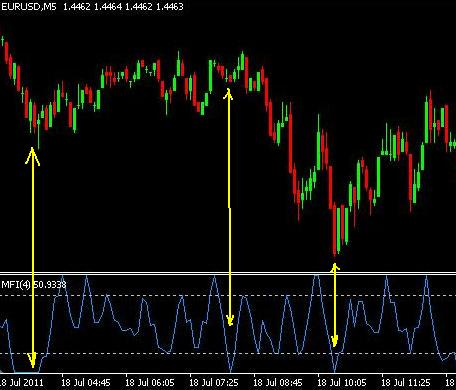Viewport: 456px width, 390px height.
Task: Click the 8 Jul 2011 date label
Action: pyautogui.click(x=22, y=382)
